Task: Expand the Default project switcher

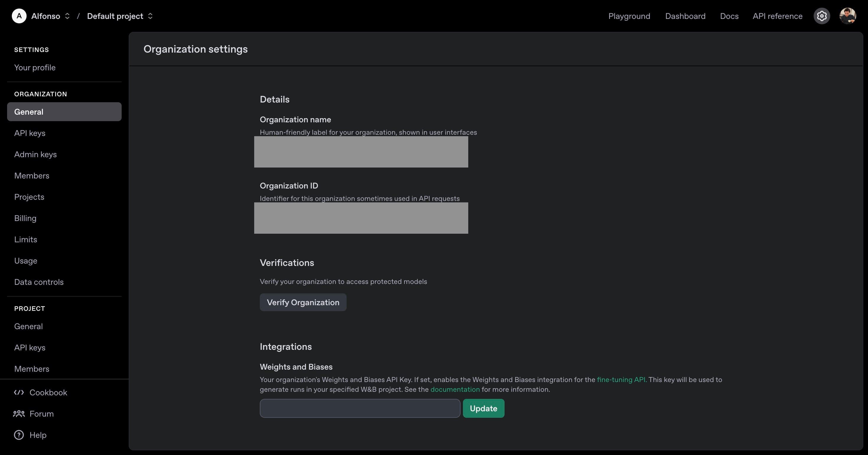Action: [151, 16]
